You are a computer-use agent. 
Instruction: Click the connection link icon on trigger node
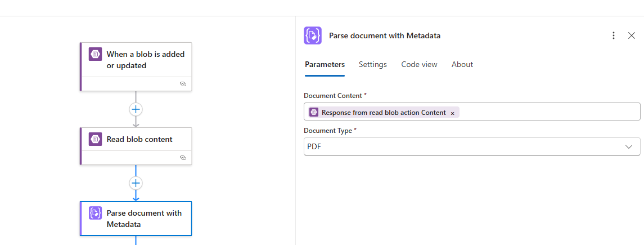pos(183,83)
